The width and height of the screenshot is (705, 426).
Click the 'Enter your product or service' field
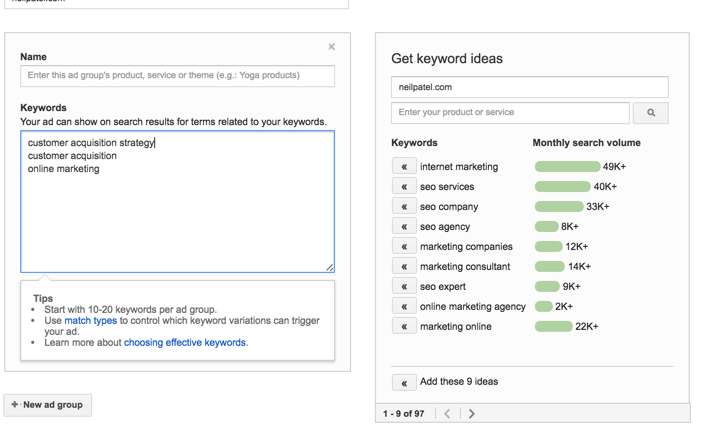pos(510,113)
